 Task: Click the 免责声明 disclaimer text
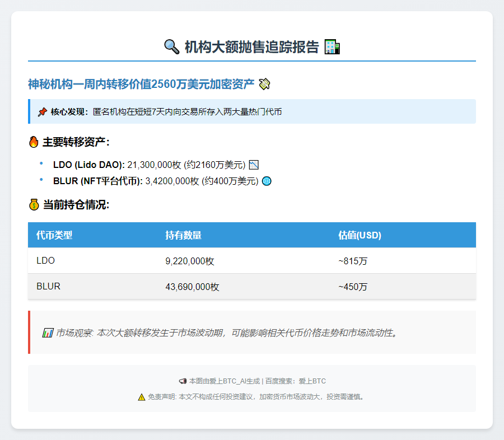point(256,397)
